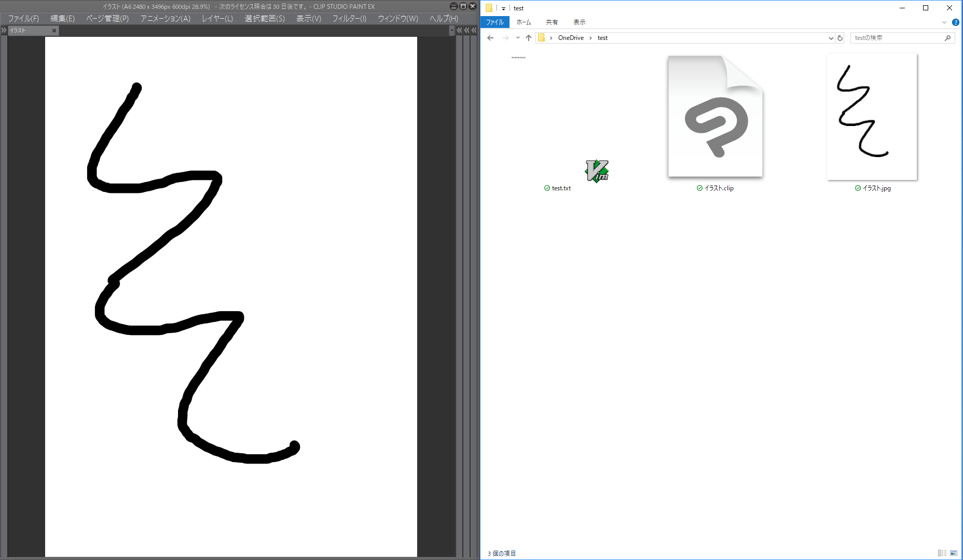Select the イラスト.jpg thumbnail

(x=872, y=117)
